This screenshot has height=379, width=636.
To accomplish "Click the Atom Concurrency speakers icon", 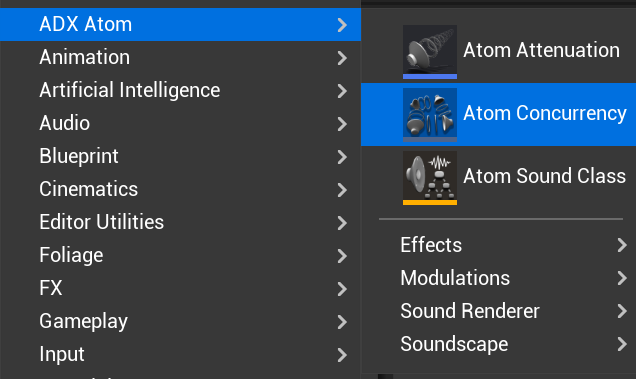I will [430, 115].
